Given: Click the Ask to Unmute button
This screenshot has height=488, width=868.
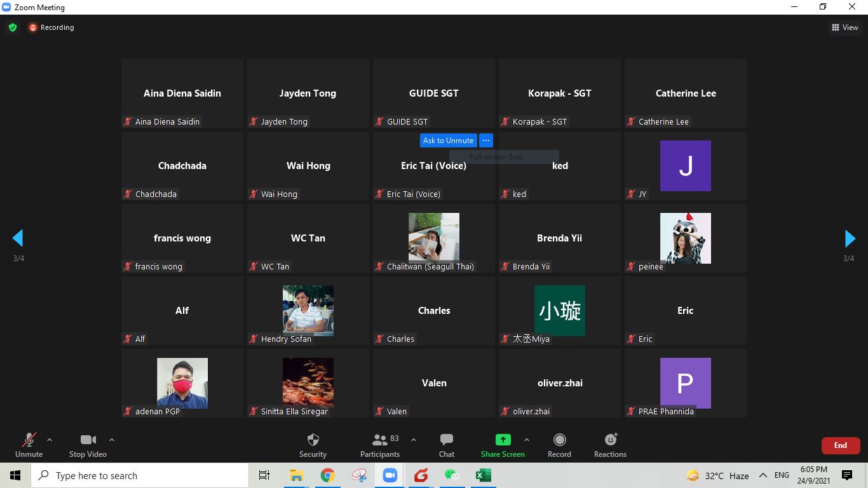Looking at the screenshot, I should click(x=448, y=140).
